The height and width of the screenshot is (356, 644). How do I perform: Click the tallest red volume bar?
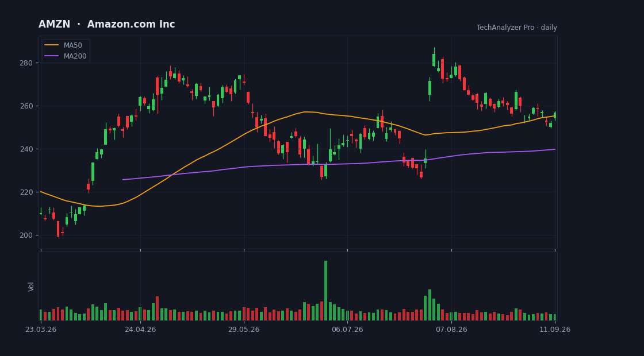[x=158, y=308]
